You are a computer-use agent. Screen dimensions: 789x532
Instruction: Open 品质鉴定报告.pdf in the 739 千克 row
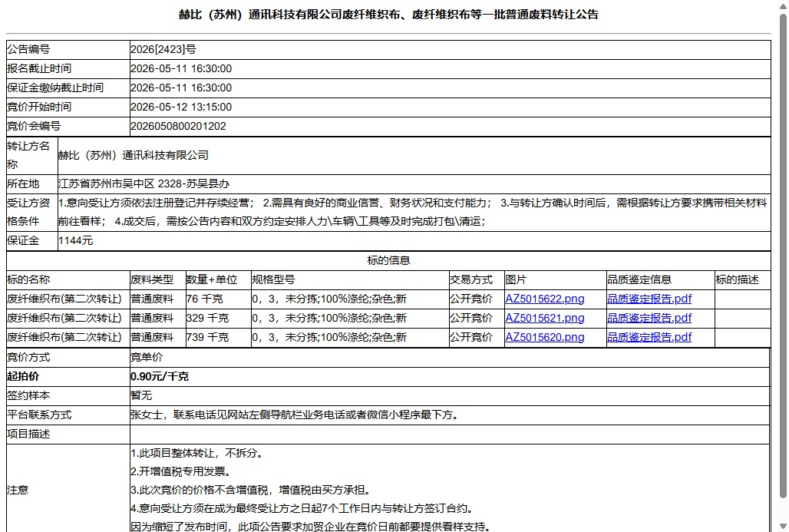649,337
